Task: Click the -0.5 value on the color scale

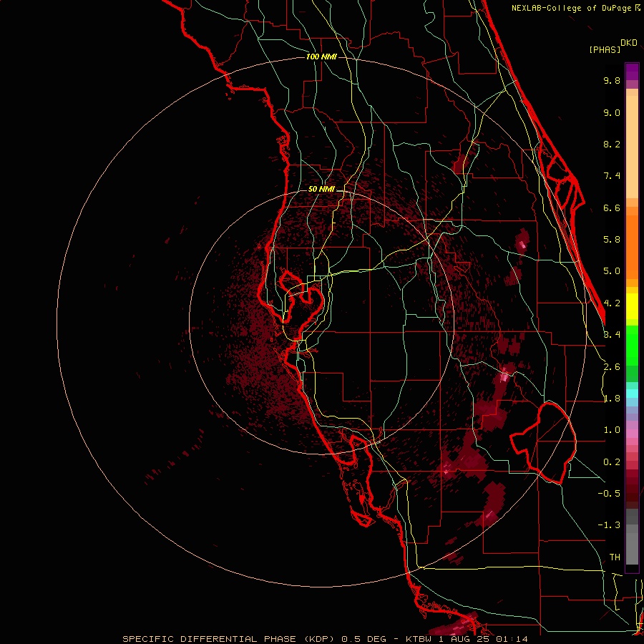Action: point(609,494)
